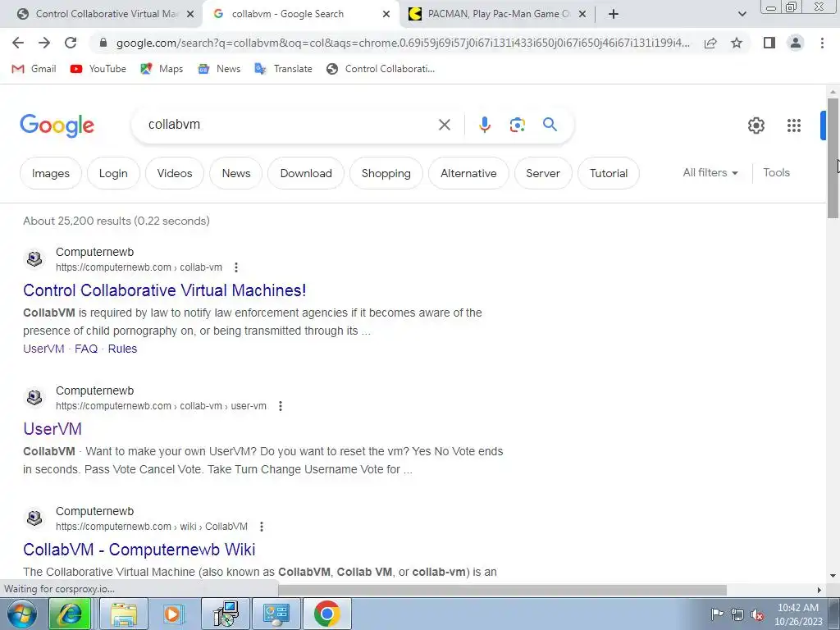The height and width of the screenshot is (630, 840).
Task: Open Windows Media Player from taskbar
Action: pos(172,614)
